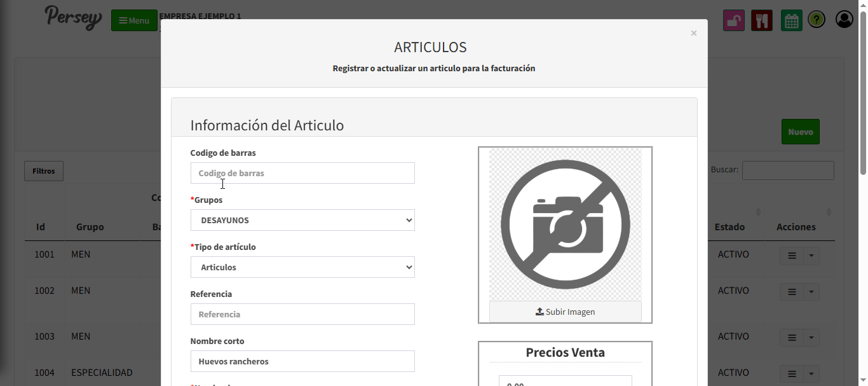This screenshot has height=386, width=868.
Task: Click the help question mark icon
Action: (x=817, y=20)
